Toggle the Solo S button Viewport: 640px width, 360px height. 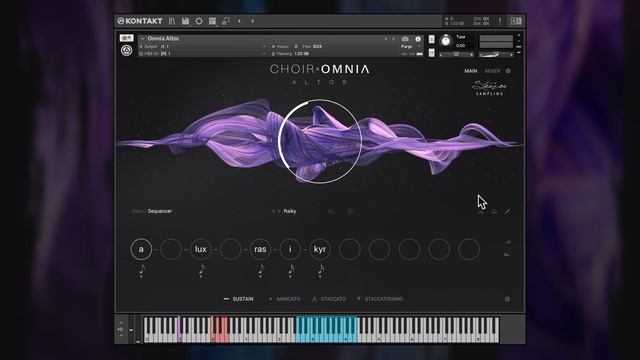coord(431,40)
